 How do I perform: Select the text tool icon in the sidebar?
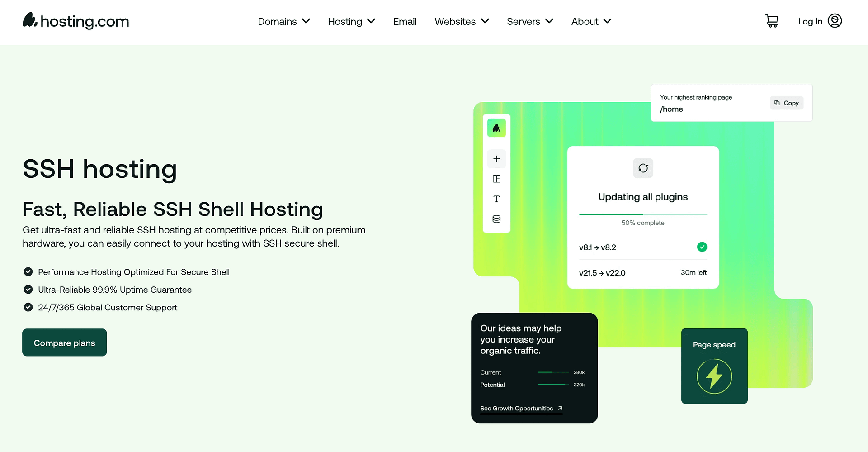click(x=496, y=199)
